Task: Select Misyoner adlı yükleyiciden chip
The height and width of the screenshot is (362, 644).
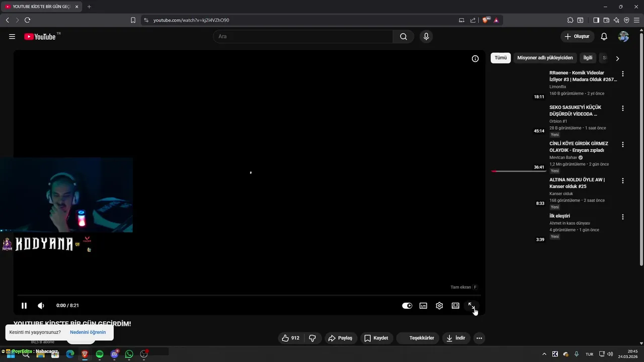Action: [545, 58]
